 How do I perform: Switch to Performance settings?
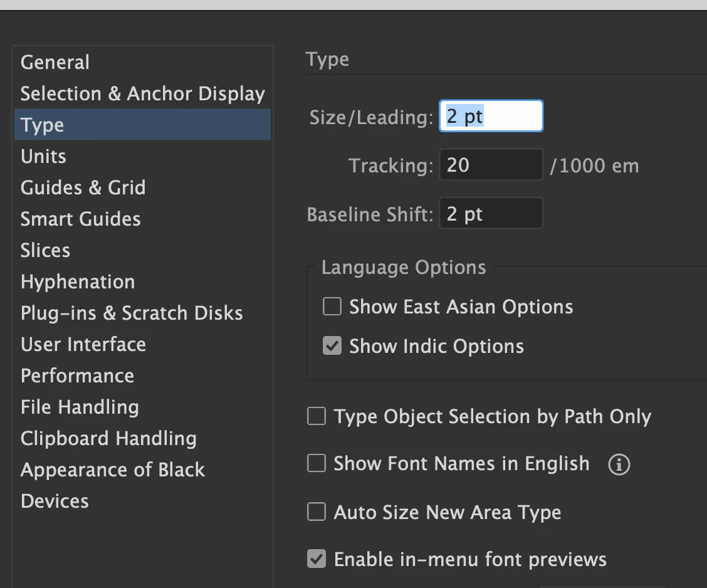(x=77, y=375)
